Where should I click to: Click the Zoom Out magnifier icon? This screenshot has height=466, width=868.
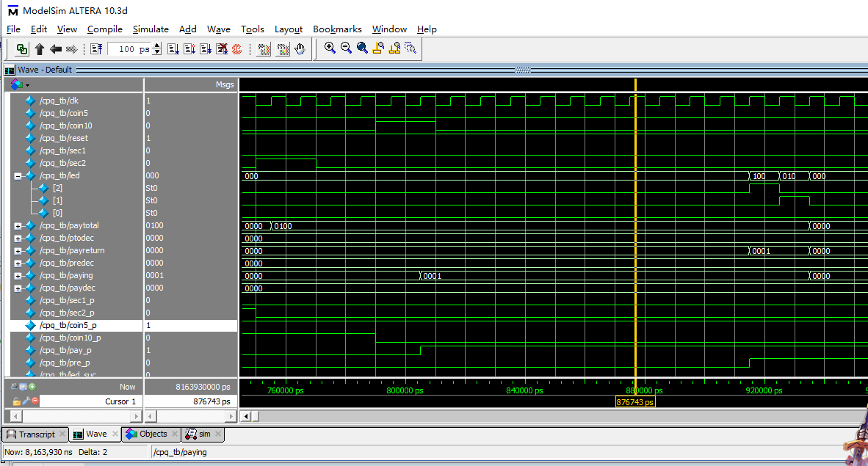tap(346, 48)
